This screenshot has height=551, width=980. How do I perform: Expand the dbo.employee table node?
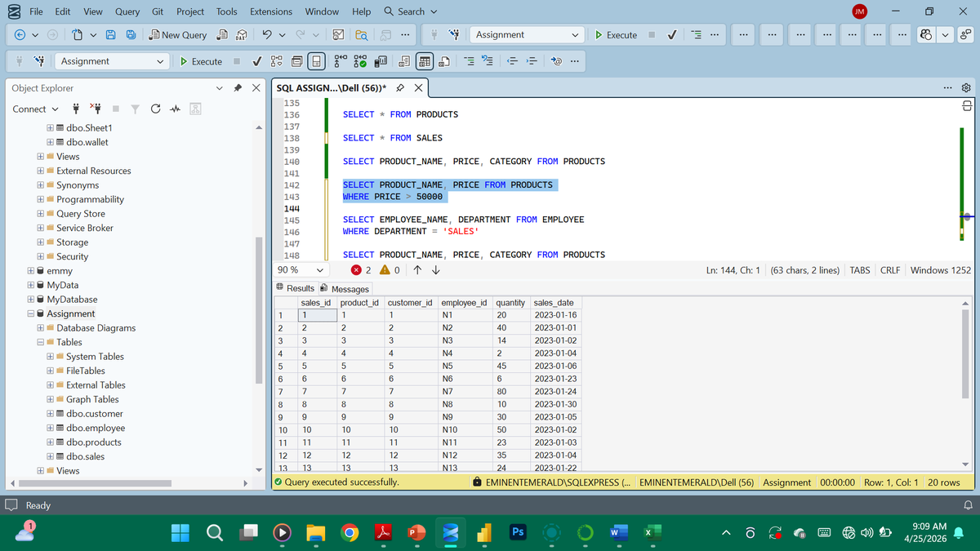[x=51, y=428]
